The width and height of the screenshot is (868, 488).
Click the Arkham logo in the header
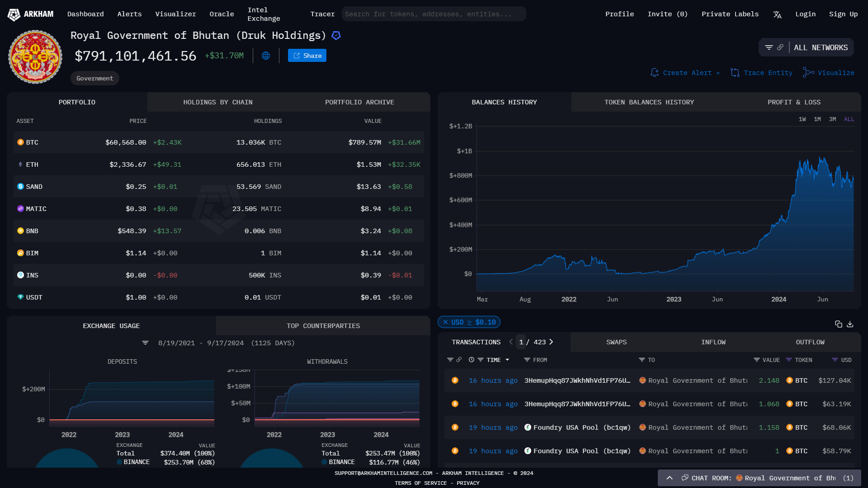[x=30, y=14]
